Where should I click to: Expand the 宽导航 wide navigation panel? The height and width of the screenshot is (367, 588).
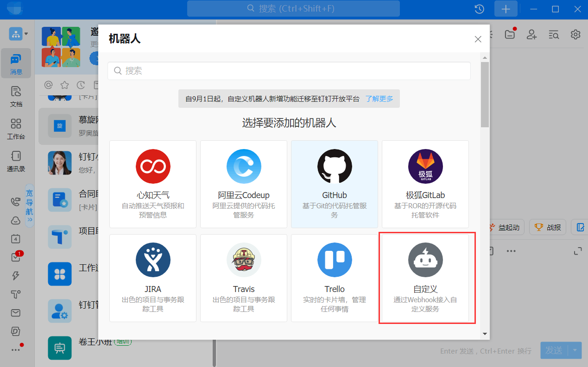(x=29, y=205)
